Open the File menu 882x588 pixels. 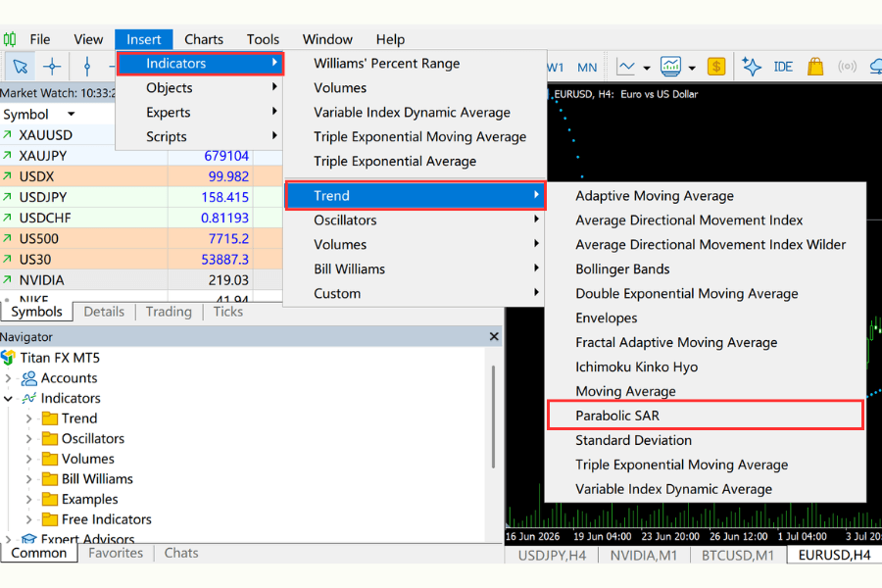coord(40,39)
